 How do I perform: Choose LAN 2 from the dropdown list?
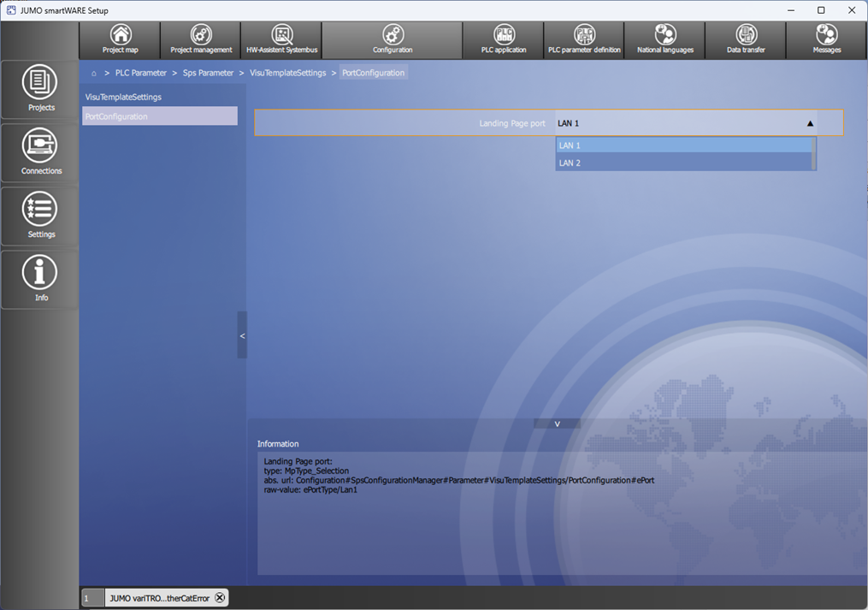click(683, 163)
